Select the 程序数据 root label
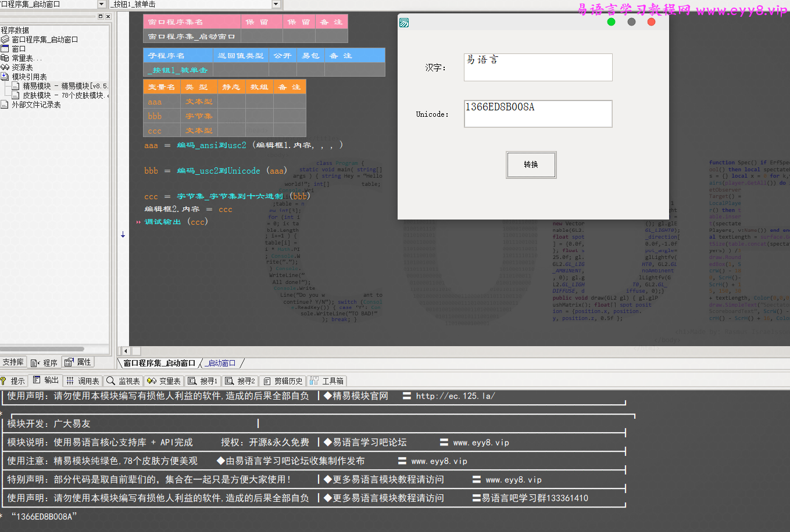 [15, 30]
